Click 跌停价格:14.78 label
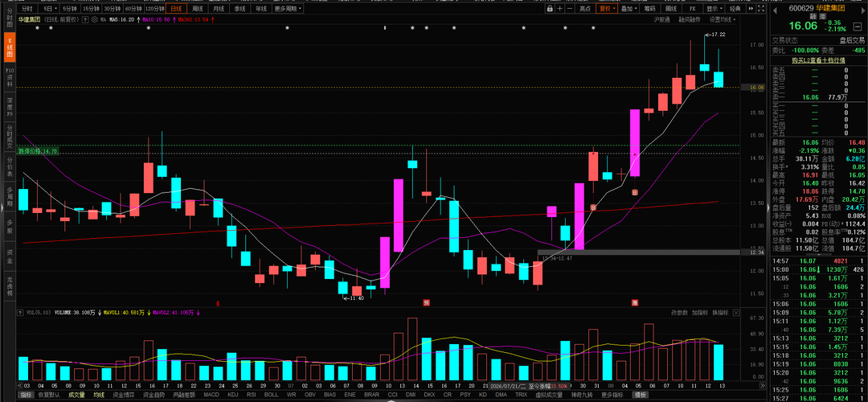The height and width of the screenshot is (402, 868). [39, 150]
